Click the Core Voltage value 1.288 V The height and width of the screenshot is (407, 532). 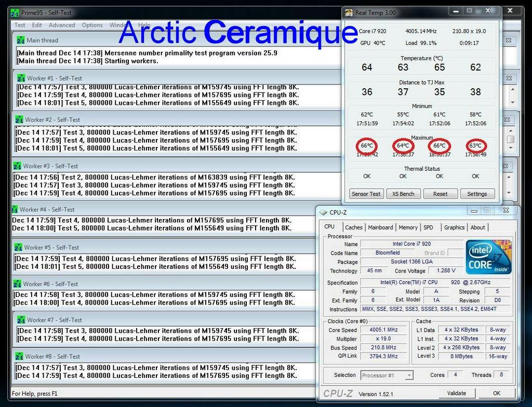(x=446, y=270)
